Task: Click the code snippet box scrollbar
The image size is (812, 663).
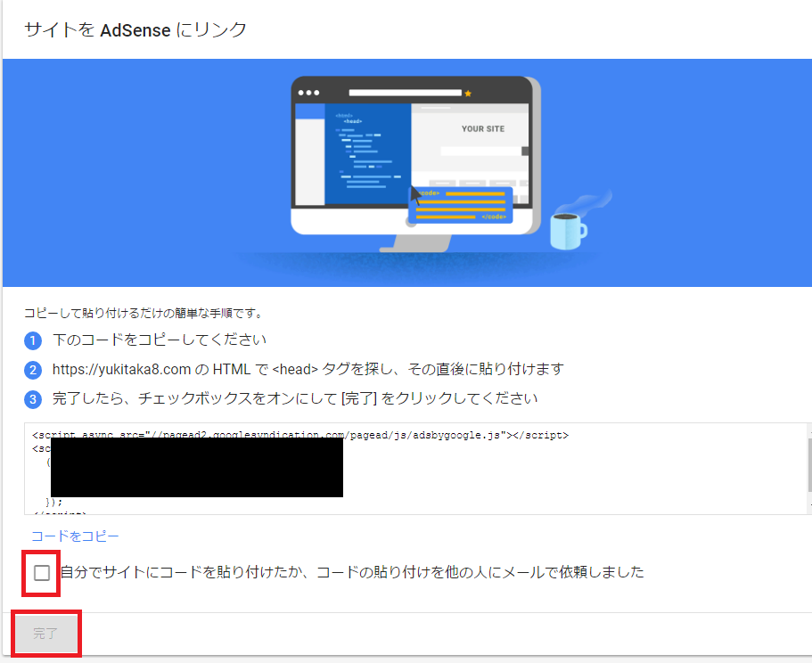Action: point(808,463)
